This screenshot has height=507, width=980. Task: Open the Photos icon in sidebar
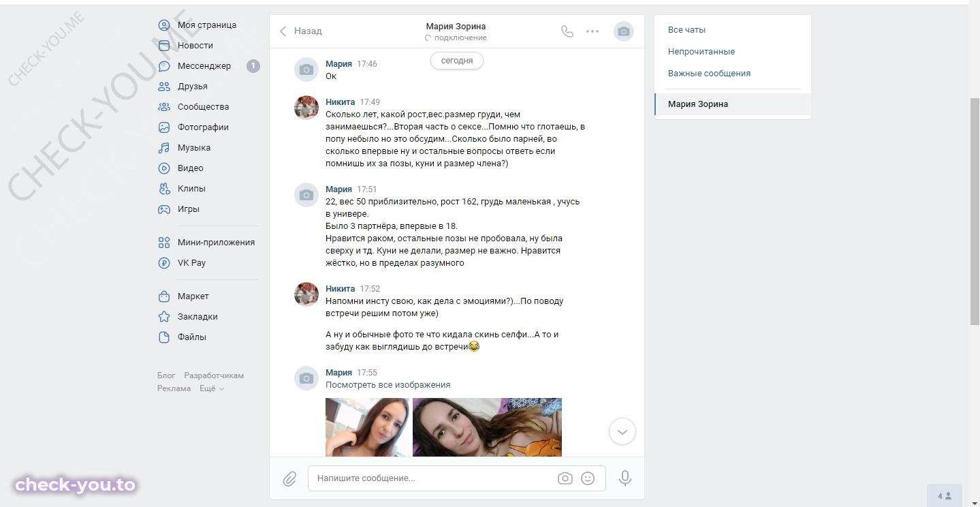pyautogui.click(x=164, y=127)
